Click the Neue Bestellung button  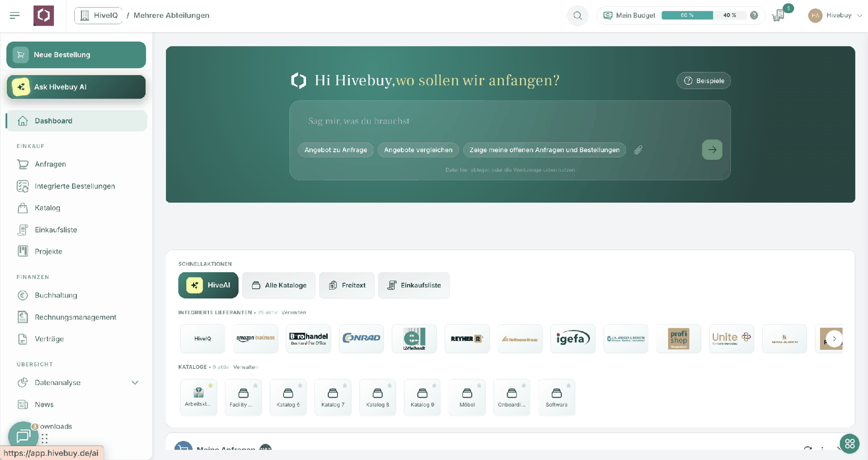click(x=76, y=55)
